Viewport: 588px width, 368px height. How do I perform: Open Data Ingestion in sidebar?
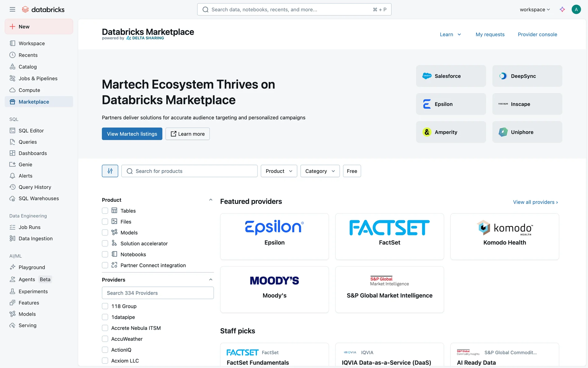point(36,239)
